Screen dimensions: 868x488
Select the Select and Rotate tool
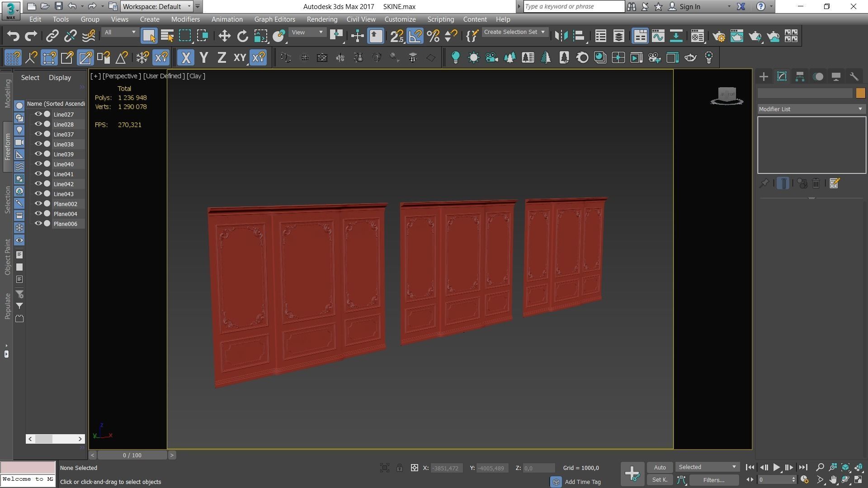[243, 36]
